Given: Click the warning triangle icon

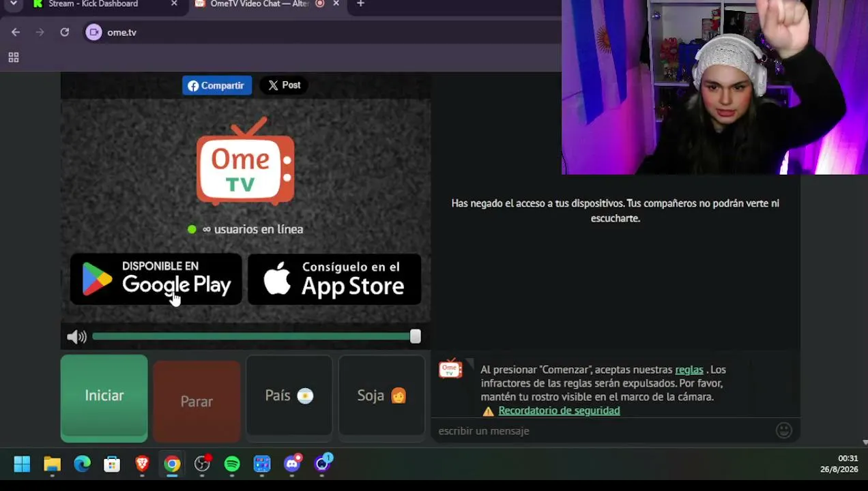Looking at the screenshot, I should pyautogui.click(x=488, y=411).
